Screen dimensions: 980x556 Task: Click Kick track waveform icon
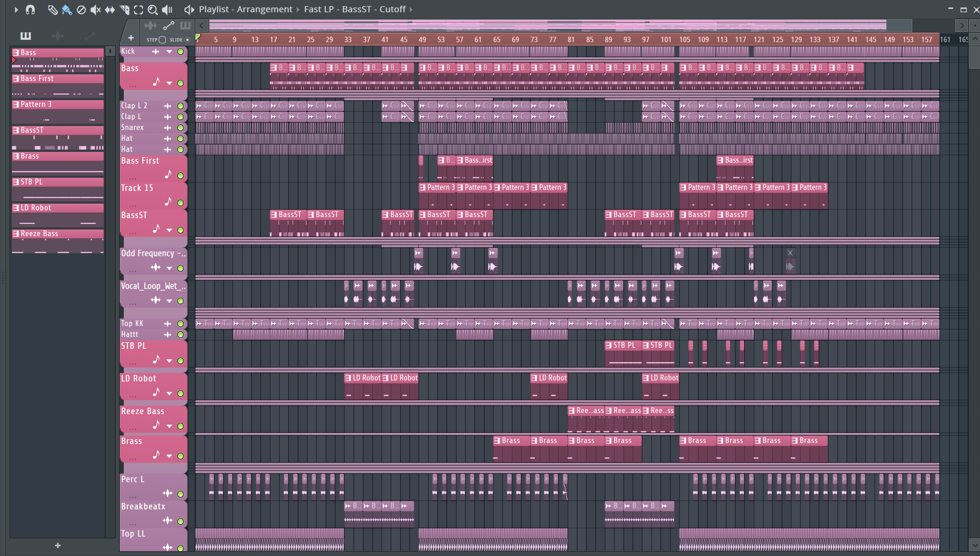156,52
